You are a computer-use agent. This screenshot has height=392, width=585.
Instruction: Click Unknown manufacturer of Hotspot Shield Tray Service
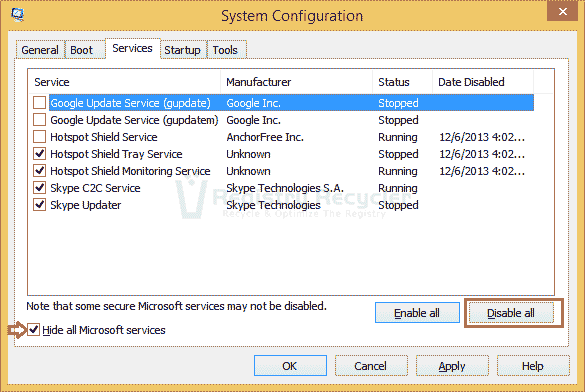point(248,154)
